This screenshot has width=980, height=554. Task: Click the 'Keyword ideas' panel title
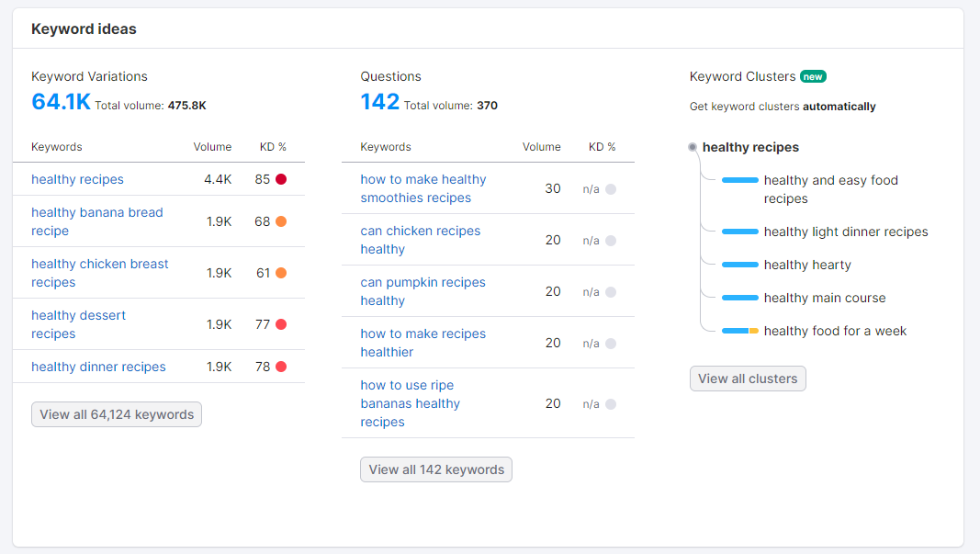(84, 28)
